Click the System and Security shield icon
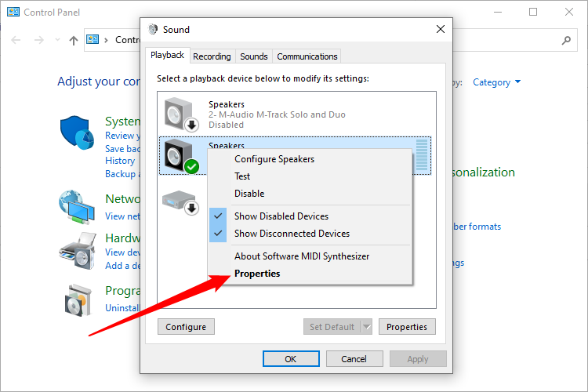Screen dimensions: 588x392 76,132
